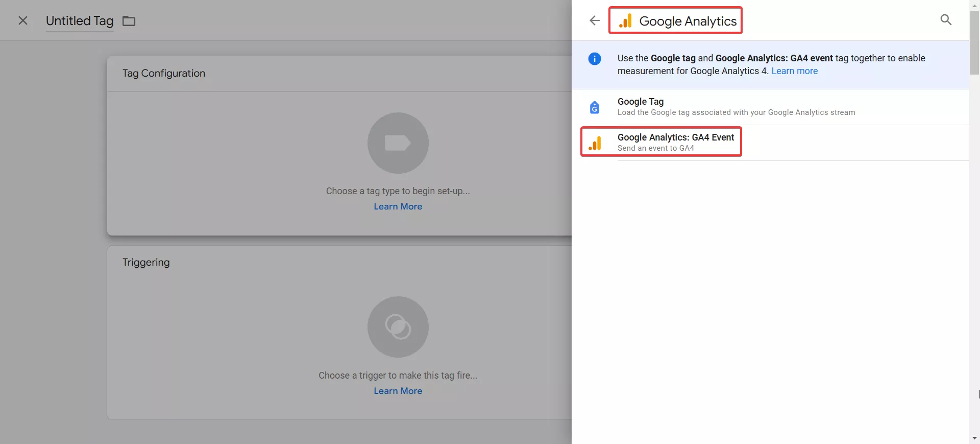Image resolution: width=980 pixels, height=444 pixels.
Task: Open Learn More under Tag Configuration
Action: [398, 206]
